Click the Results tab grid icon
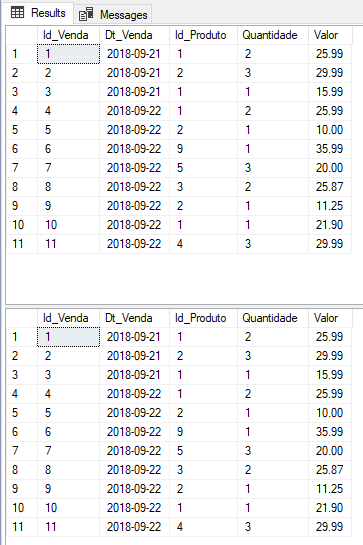Viewport: 363px width, 545px height. click(17, 13)
